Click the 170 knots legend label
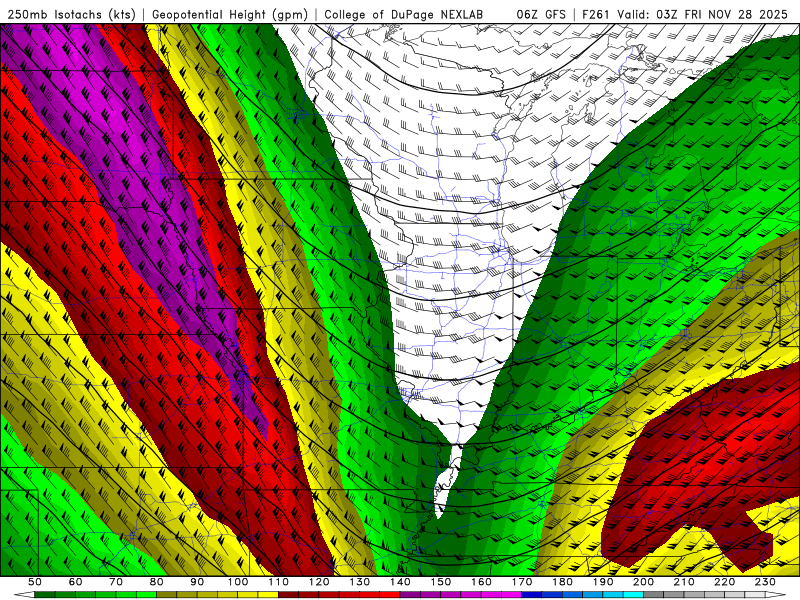Image resolution: width=800 pixels, height=600 pixels. coord(522,582)
